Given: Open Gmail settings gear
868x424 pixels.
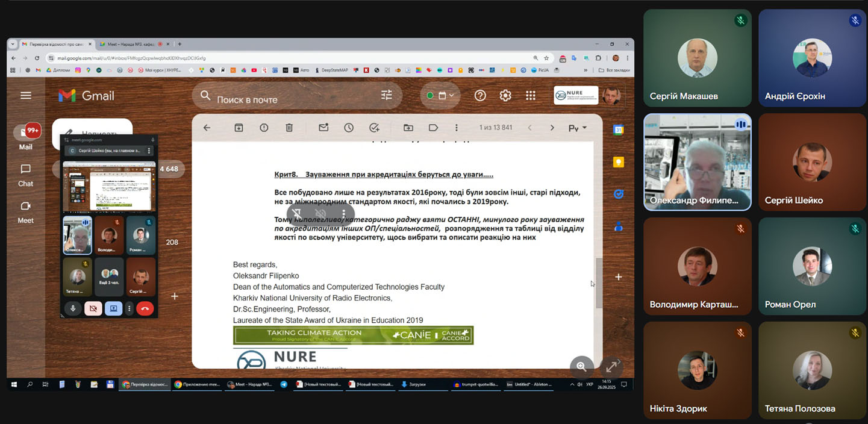Looking at the screenshot, I should pos(505,96).
